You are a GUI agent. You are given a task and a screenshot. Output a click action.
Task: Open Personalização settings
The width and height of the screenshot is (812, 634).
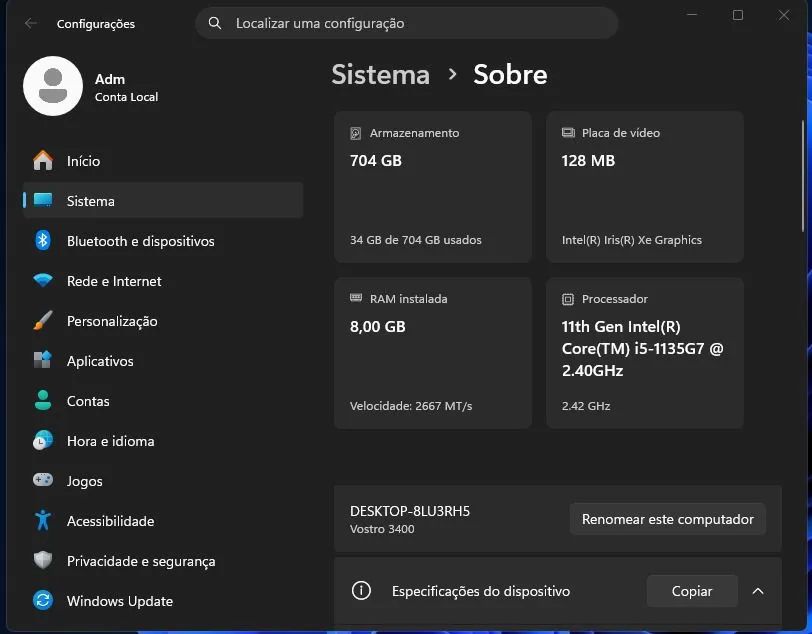163,321
